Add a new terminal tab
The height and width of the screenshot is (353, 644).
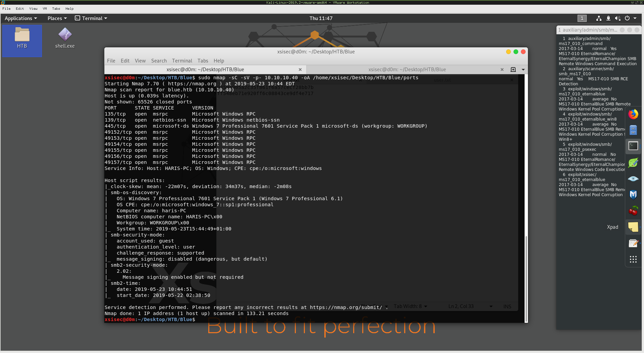(x=513, y=70)
